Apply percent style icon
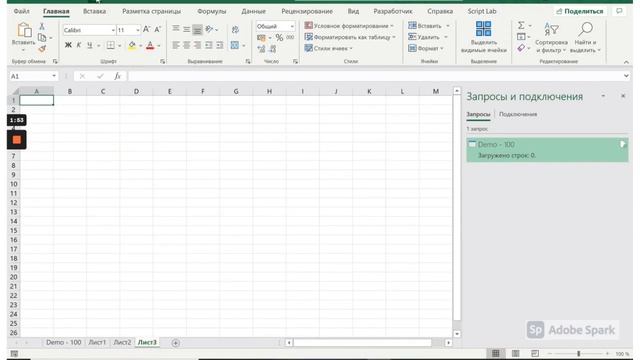 pyautogui.click(x=279, y=38)
